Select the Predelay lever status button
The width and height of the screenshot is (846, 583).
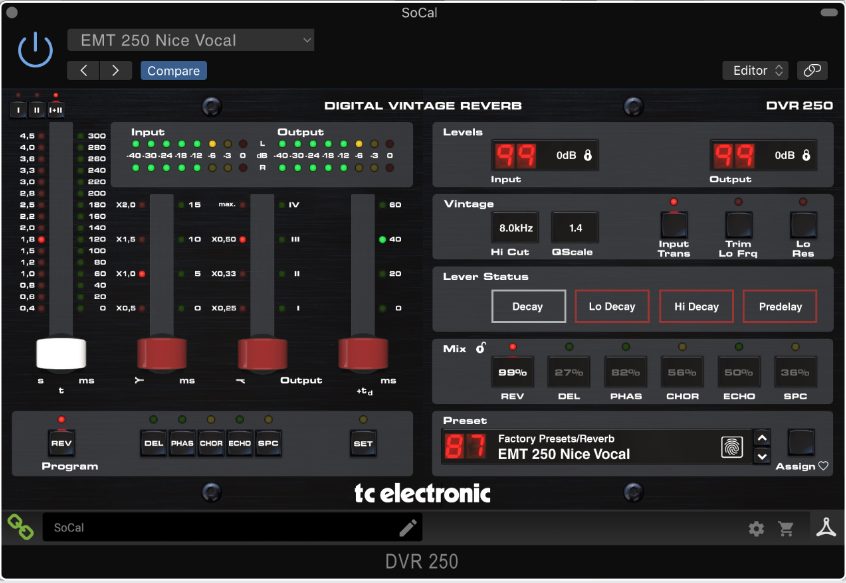[780, 306]
